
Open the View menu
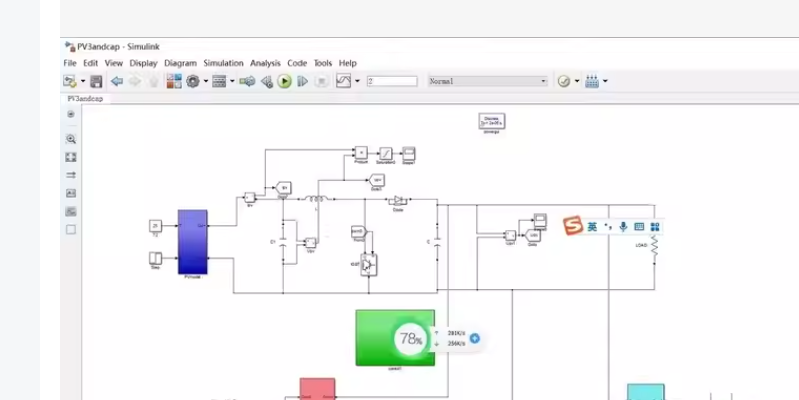[x=114, y=63]
